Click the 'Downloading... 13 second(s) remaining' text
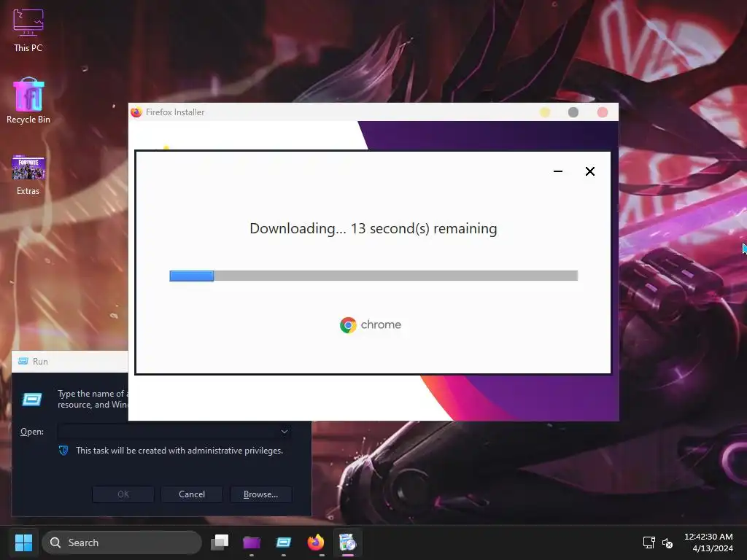 click(373, 228)
